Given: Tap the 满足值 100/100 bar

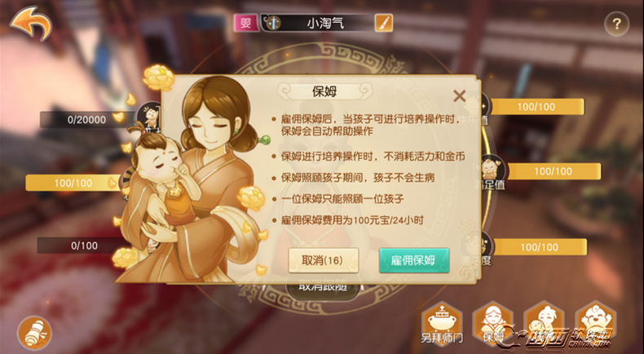Looking at the screenshot, I should point(554,171).
